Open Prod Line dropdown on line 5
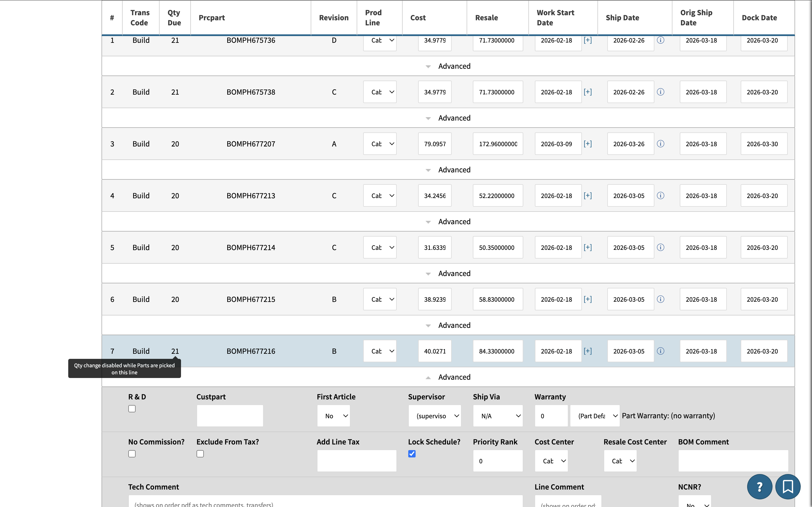 coord(379,248)
